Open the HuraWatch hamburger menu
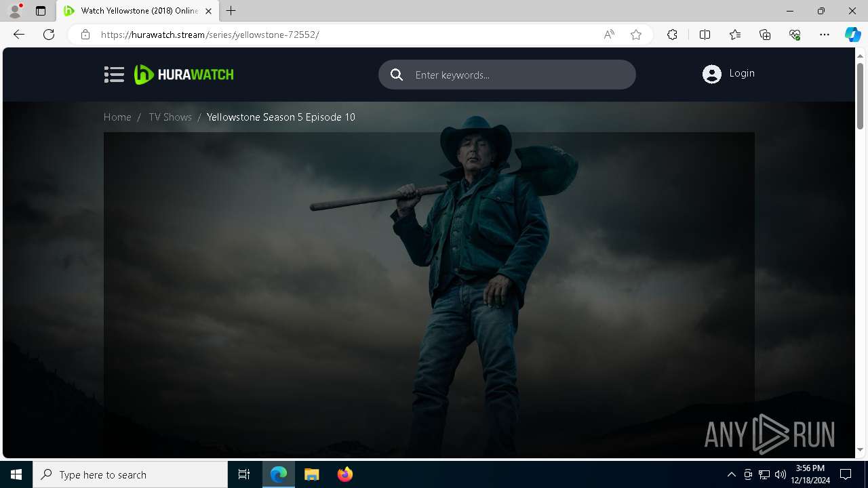Image resolution: width=868 pixels, height=488 pixels. 114,75
